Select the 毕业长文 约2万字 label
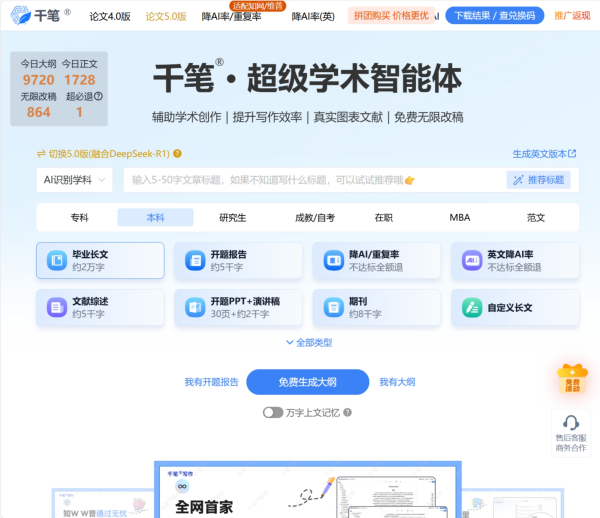Viewport: 600px width, 518px height. pyautogui.click(x=90, y=261)
